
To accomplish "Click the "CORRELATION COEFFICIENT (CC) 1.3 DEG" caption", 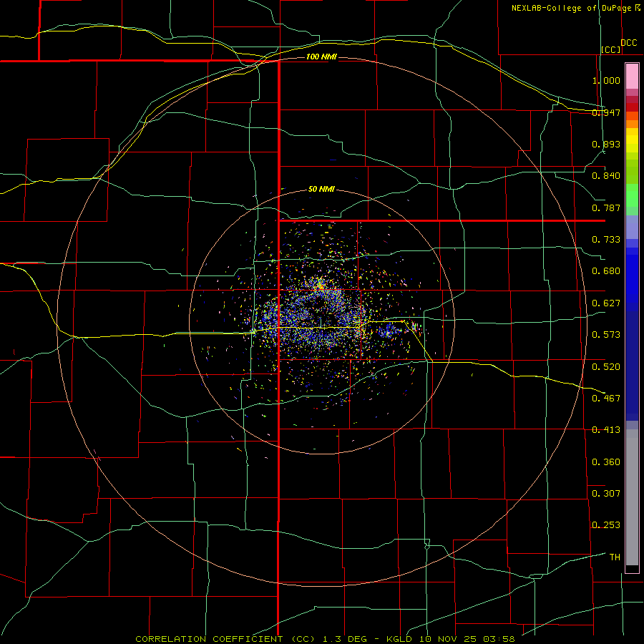I will coord(251,639).
